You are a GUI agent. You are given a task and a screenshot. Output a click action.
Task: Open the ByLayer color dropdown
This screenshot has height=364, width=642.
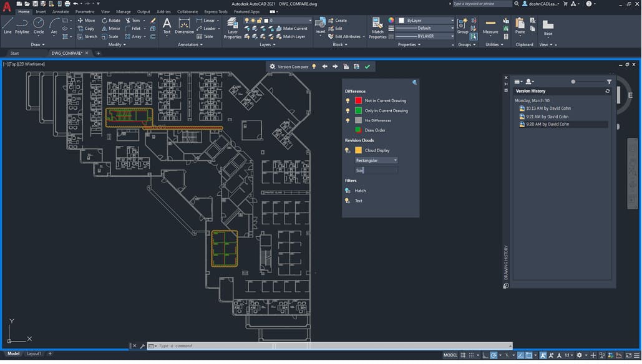tap(451, 20)
